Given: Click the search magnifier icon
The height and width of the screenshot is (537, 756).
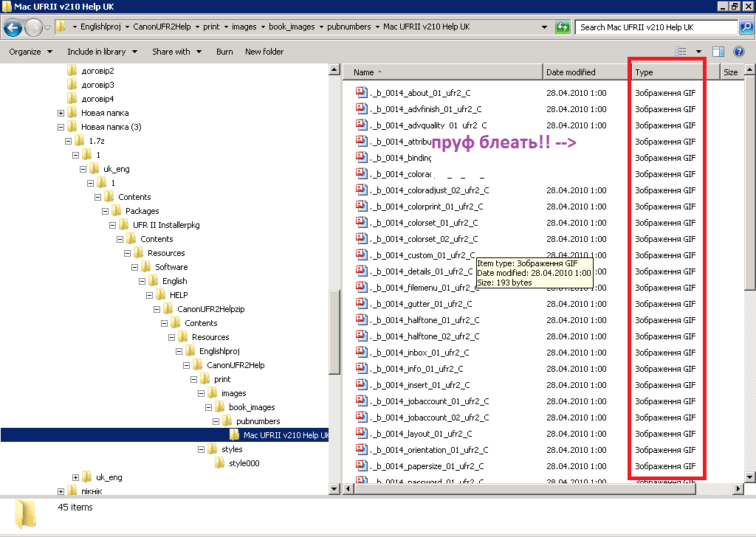Looking at the screenshot, I should point(746,27).
